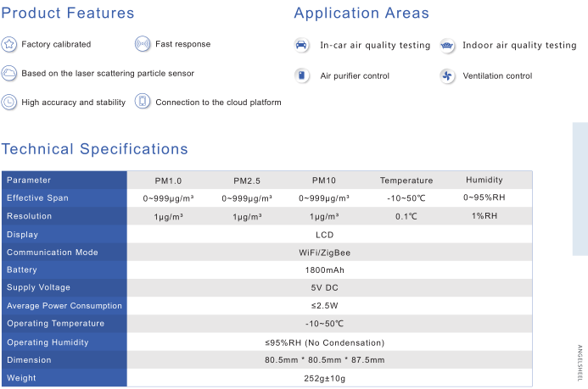Click the Communication Mode row label

[53, 253]
